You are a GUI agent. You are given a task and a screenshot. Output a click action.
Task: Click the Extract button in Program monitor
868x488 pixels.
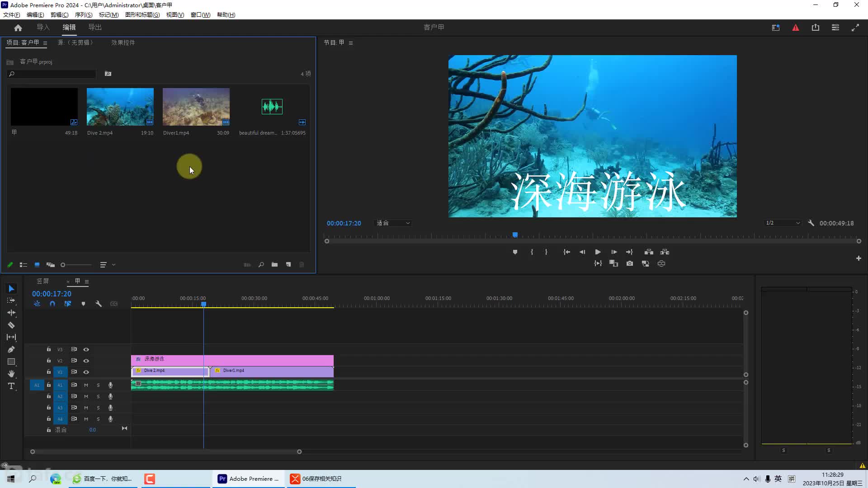[665, 252]
